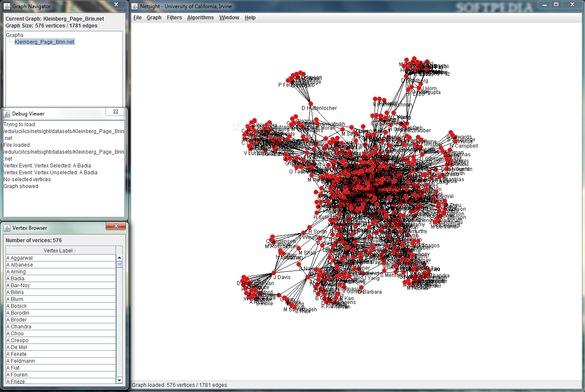Open the Window menu

(x=229, y=18)
